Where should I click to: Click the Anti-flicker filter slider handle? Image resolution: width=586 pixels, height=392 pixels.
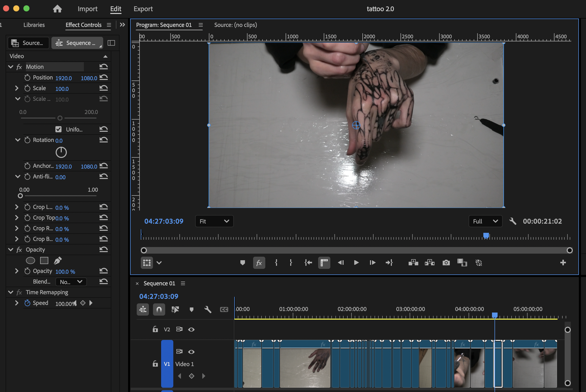click(x=20, y=196)
